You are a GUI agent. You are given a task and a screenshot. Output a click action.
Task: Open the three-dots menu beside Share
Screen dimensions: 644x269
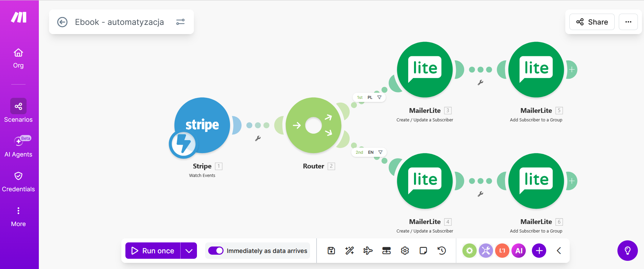628,22
